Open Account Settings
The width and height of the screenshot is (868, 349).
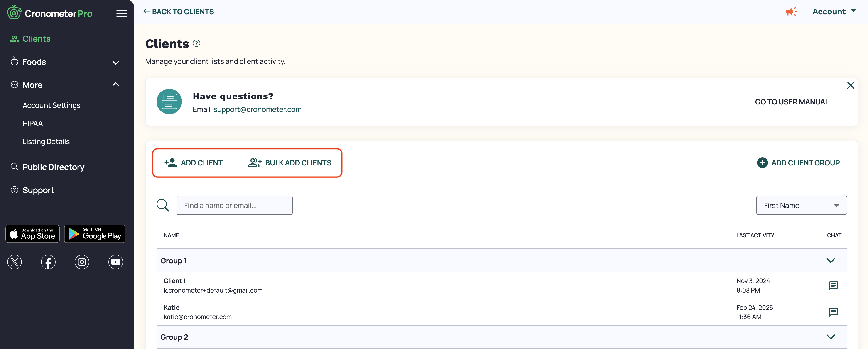click(51, 105)
